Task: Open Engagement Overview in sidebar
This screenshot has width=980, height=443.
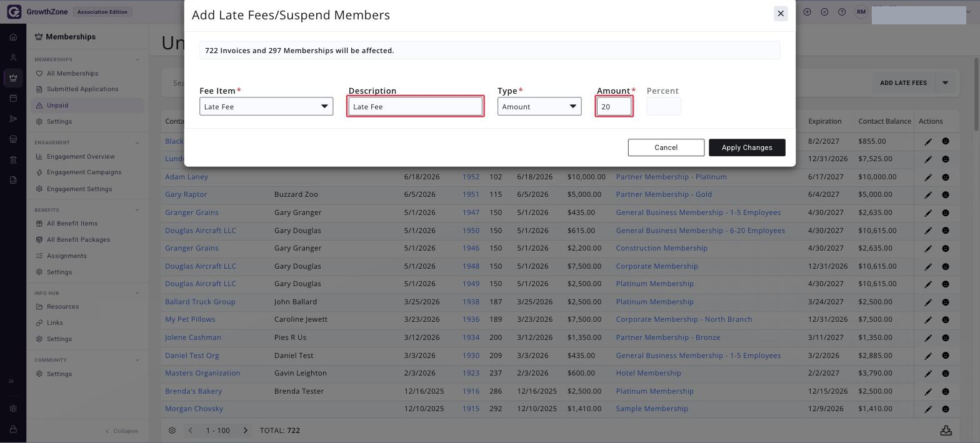Action: click(81, 156)
